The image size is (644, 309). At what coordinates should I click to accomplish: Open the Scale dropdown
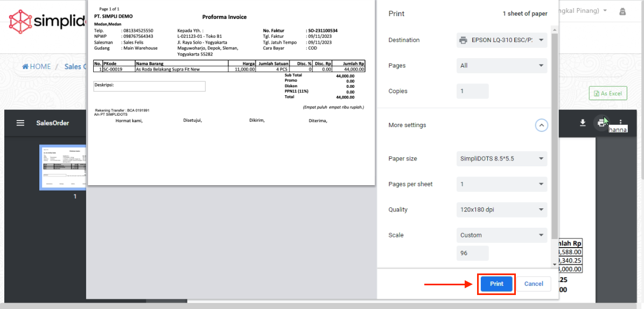[x=501, y=235]
